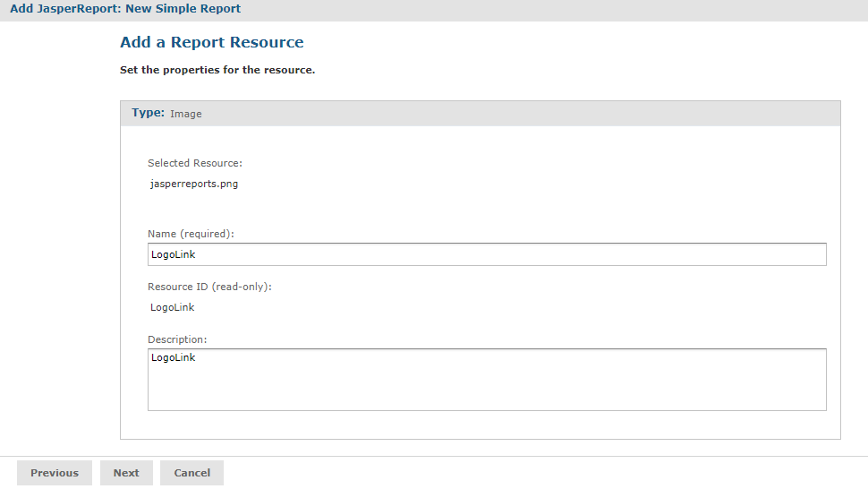This screenshot has width=868, height=489.
Task: Go to the Next step
Action: (x=126, y=473)
